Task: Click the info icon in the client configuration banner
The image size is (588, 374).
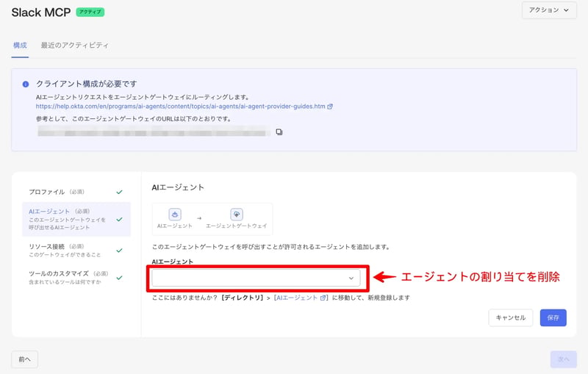Action: pyautogui.click(x=26, y=84)
